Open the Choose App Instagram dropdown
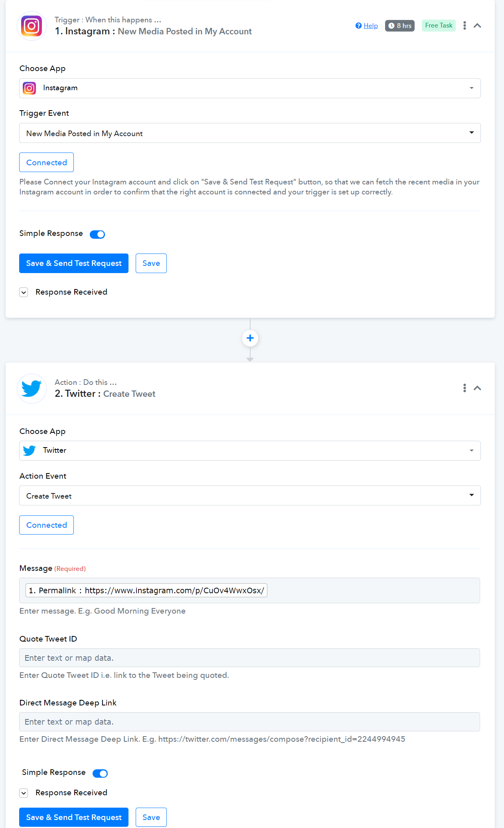Viewport: 504px width, 828px height. point(250,88)
